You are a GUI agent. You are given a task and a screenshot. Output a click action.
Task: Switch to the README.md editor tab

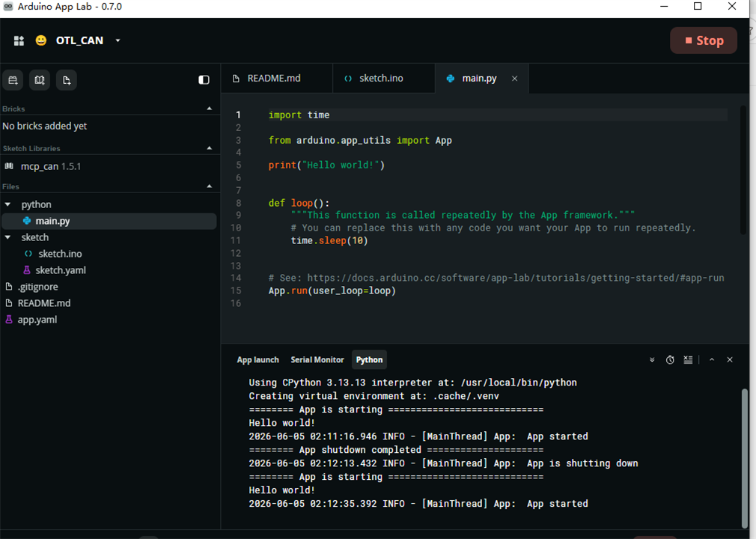pos(277,78)
